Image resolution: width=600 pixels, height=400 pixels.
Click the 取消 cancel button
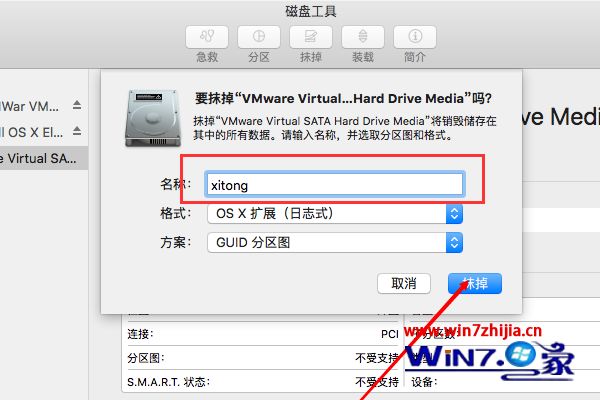404,284
